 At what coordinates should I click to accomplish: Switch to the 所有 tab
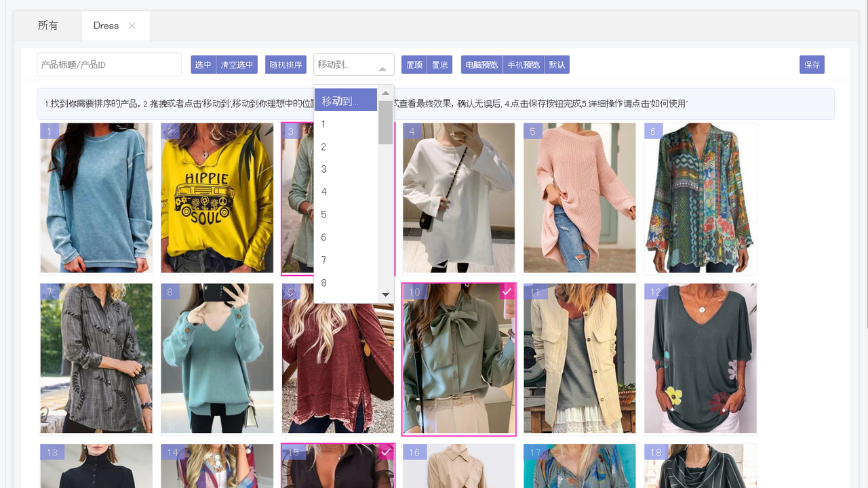coord(48,26)
